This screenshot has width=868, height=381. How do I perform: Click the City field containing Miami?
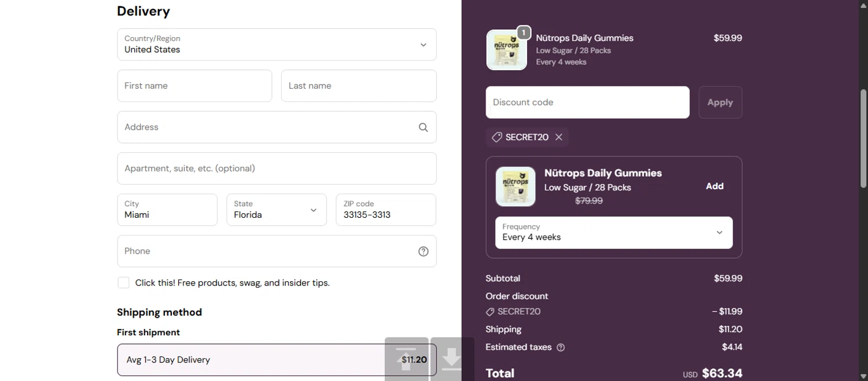pyautogui.click(x=167, y=210)
